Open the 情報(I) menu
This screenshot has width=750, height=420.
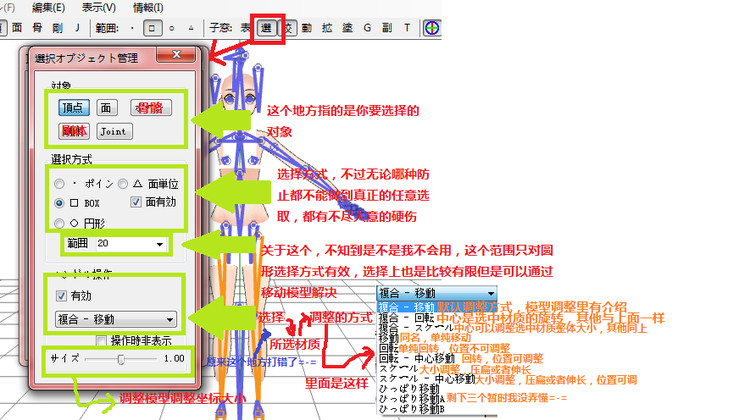148,7
